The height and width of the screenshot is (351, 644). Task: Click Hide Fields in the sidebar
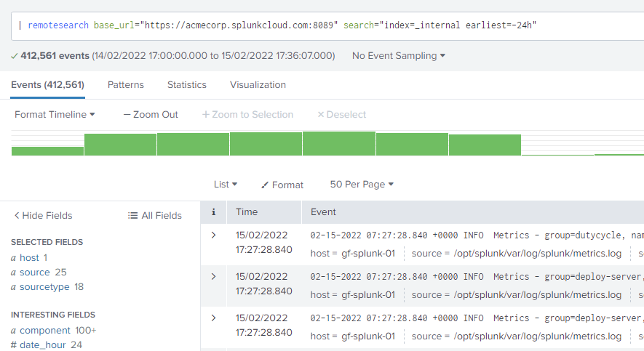pyautogui.click(x=43, y=216)
